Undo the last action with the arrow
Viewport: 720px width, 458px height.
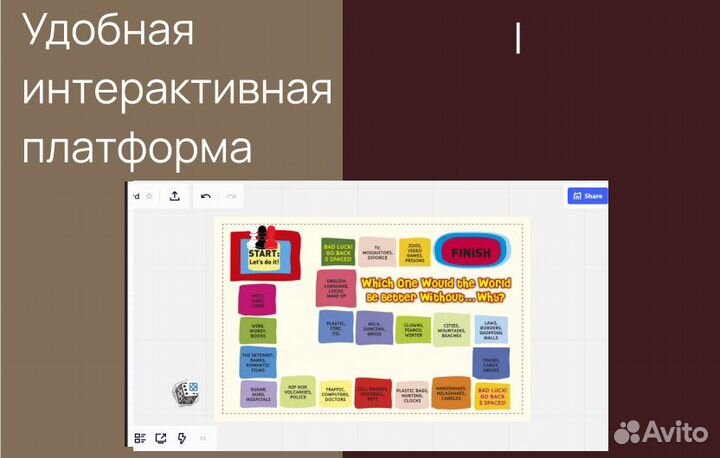[x=206, y=196]
